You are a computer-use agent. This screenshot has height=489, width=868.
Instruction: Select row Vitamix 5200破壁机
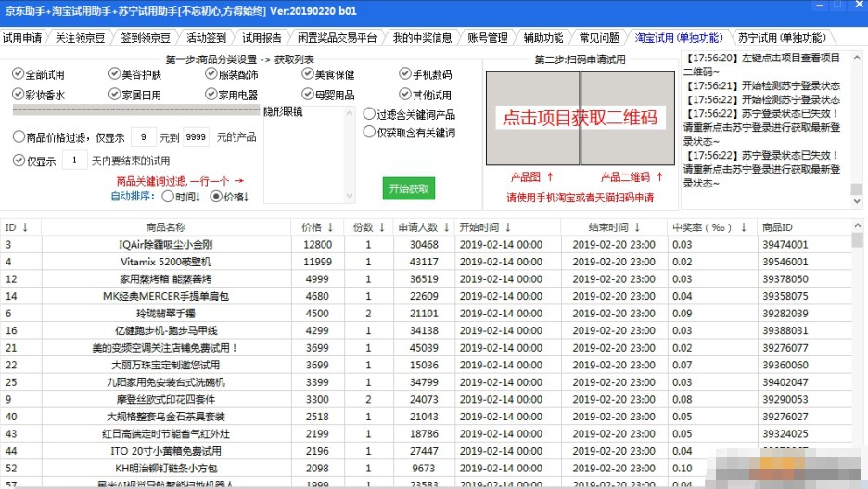[x=426, y=262]
